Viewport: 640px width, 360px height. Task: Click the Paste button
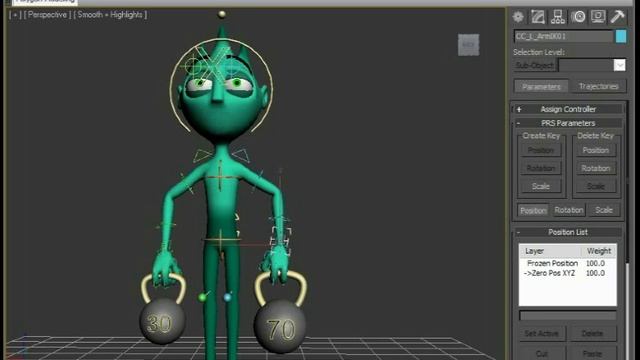coord(592,353)
